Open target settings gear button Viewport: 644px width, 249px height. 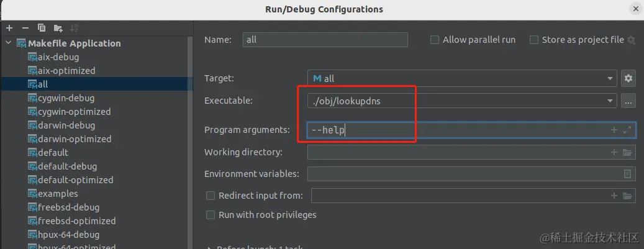(628, 78)
